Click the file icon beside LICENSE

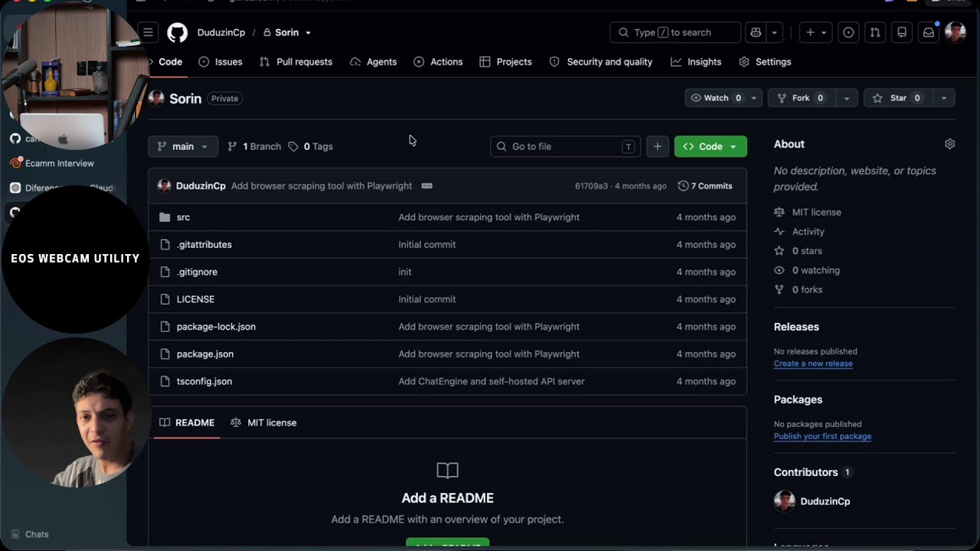[x=165, y=299]
